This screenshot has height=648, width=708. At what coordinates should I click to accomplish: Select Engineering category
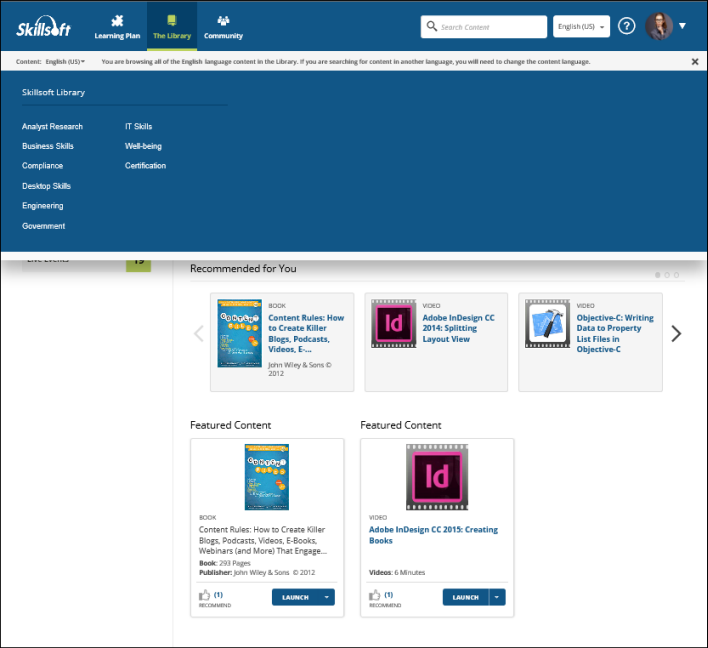pyautogui.click(x=43, y=206)
